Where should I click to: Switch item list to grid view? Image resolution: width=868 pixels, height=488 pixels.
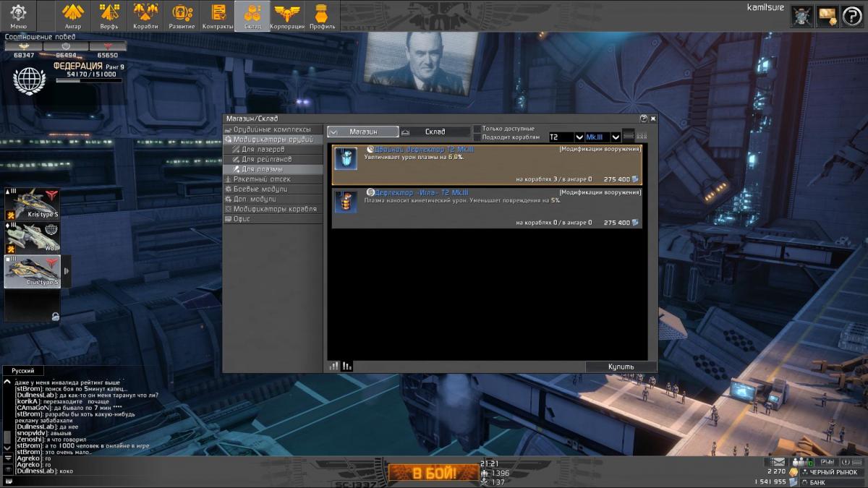642,136
